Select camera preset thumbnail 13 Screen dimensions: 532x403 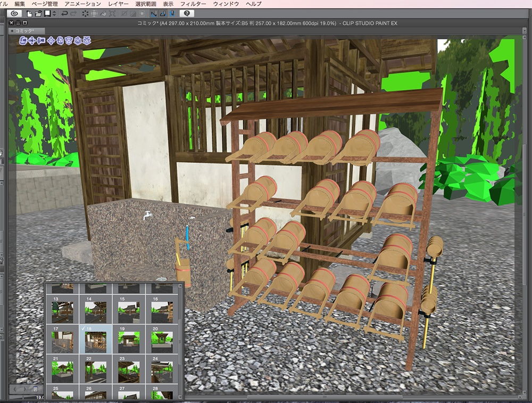point(62,309)
